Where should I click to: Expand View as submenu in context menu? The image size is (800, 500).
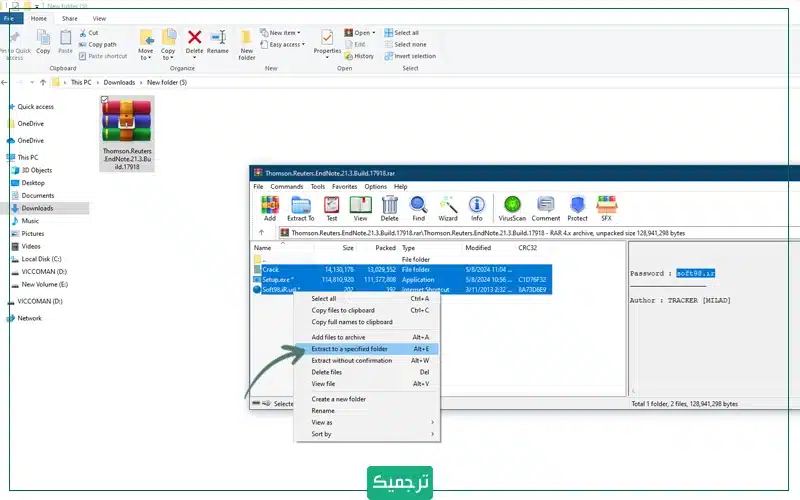point(432,422)
